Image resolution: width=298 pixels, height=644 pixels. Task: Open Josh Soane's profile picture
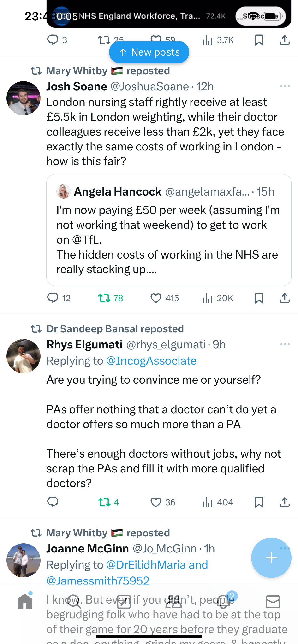24,98
